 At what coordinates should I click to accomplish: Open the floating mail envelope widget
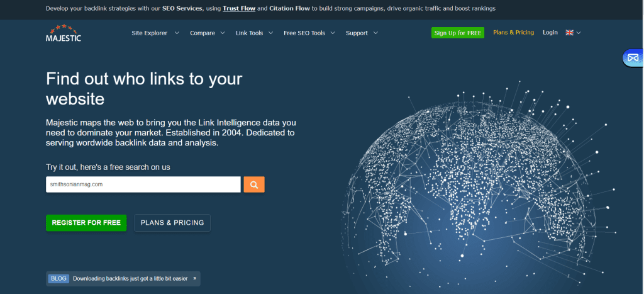tap(633, 58)
